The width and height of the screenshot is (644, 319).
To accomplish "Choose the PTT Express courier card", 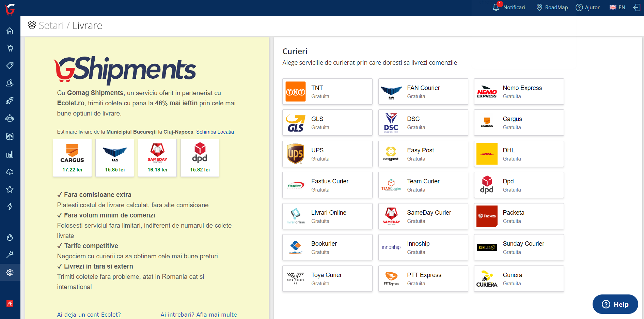I will click(x=423, y=279).
